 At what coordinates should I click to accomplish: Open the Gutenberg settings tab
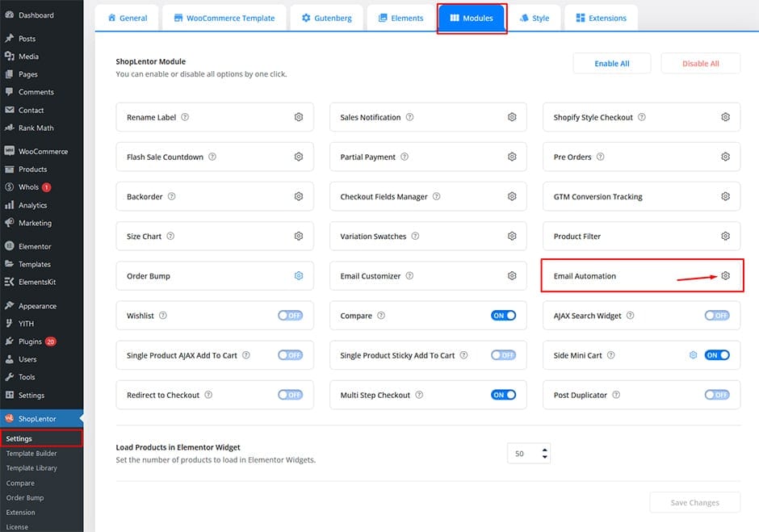point(326,17)
